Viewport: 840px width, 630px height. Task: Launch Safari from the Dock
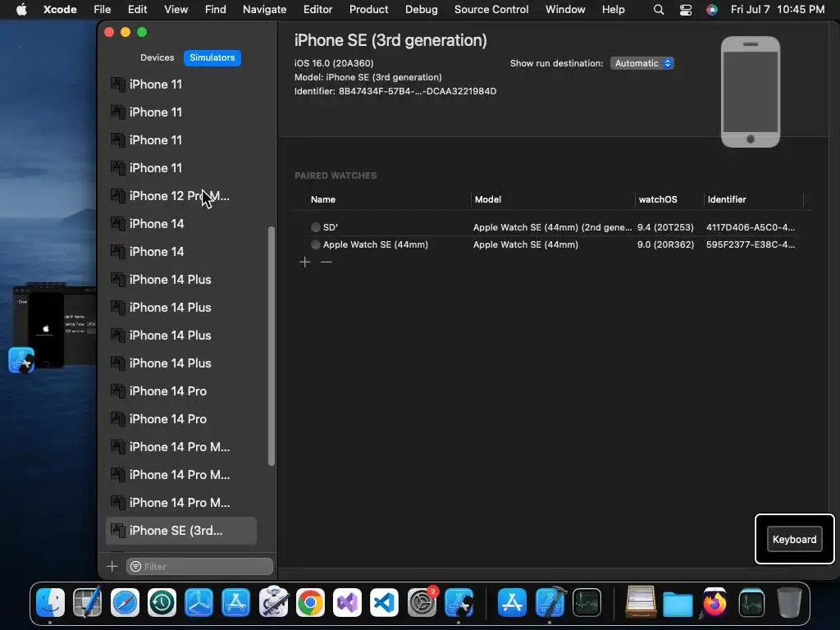pyautogui.click(x=125, y=603)
